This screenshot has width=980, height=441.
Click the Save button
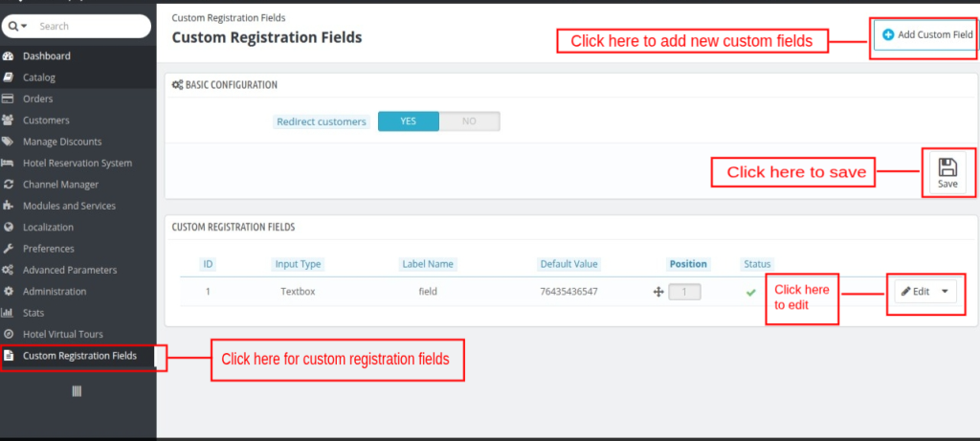tap(947, 172)
